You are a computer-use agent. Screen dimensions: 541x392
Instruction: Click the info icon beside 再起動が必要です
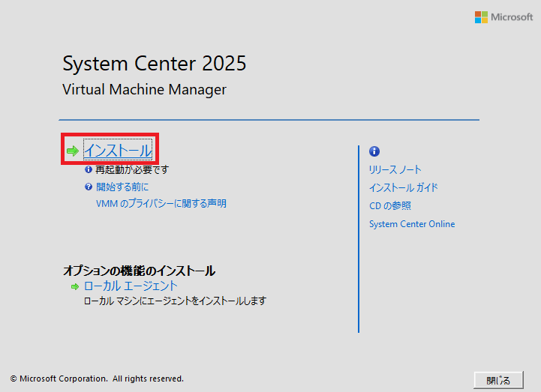click(x=89, y=169)
